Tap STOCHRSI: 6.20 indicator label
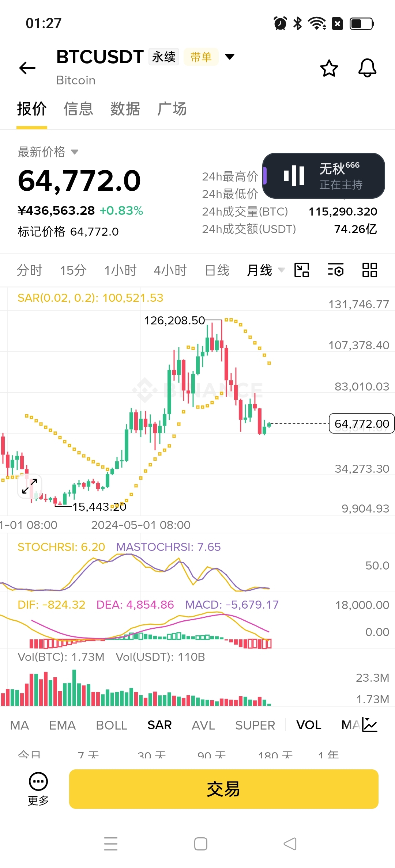Screen dimensions: 395x868 coord(61,547)
